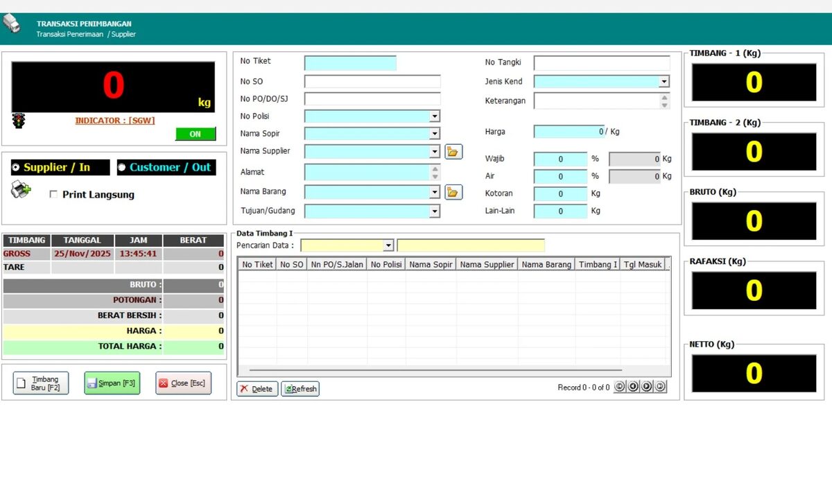The height and width of the screenshot is (504, 832).
Task: Sort by the Nama Supplier column header
Action: pyautogui.click(x=487, y=264)
